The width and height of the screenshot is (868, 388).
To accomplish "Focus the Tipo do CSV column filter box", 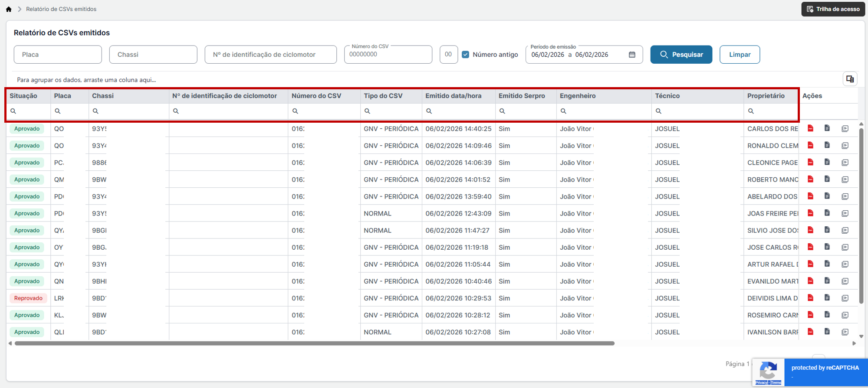I will click(391, 111).
